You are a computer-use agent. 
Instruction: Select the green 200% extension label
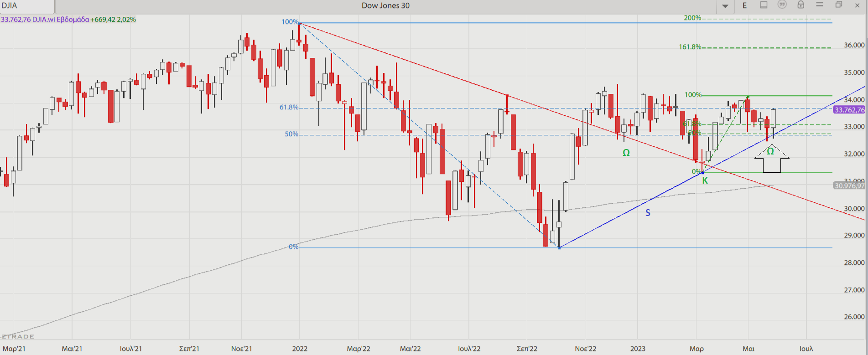[x=692, y=18]
